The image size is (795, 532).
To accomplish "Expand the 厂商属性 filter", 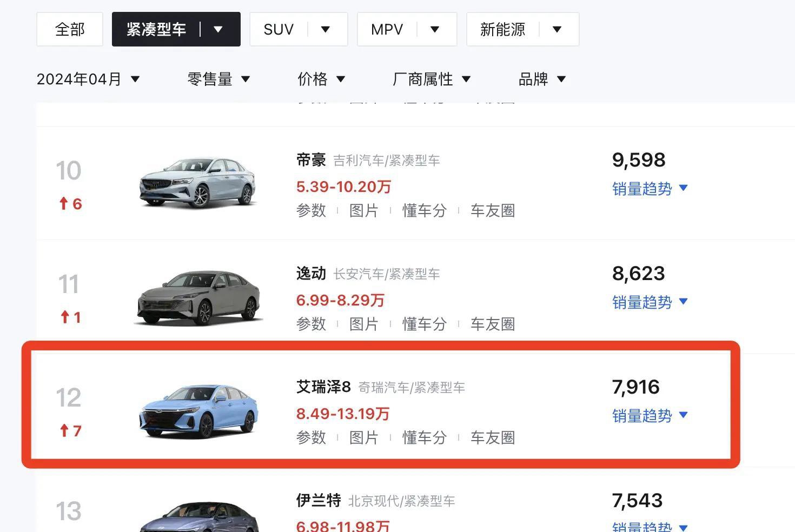I will (x=432, y=79).
